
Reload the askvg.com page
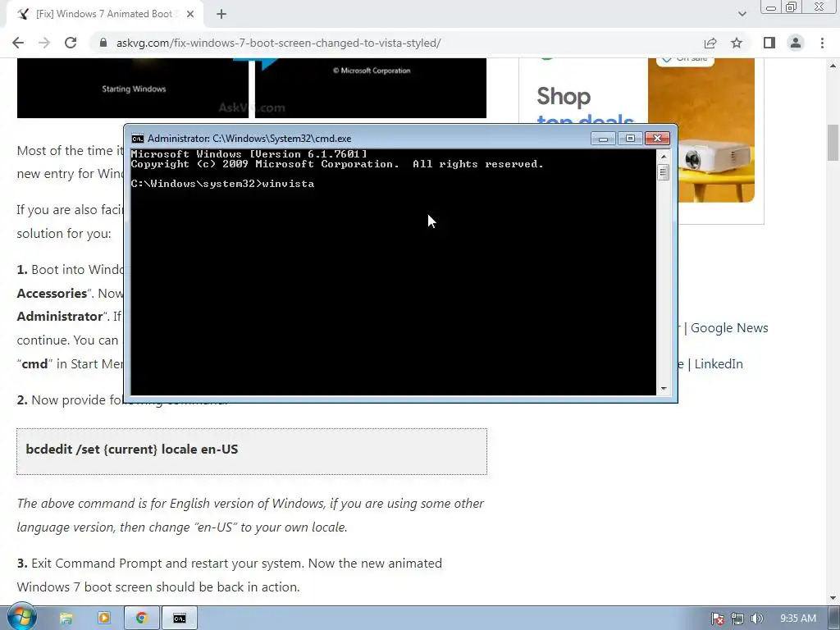pos(71,43)
